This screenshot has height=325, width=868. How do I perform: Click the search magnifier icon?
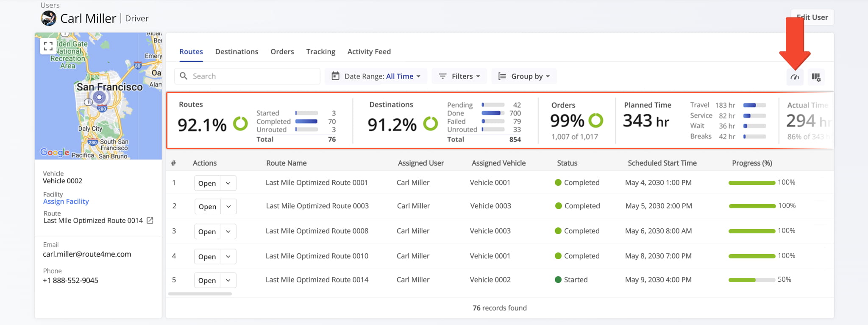[184, 76]
